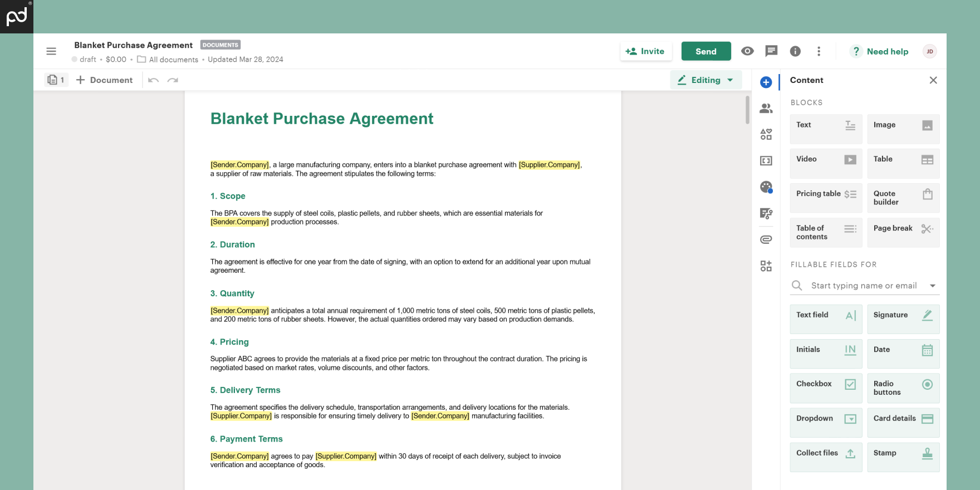
Task: Click the Invite button
Action: click(646, 51)
